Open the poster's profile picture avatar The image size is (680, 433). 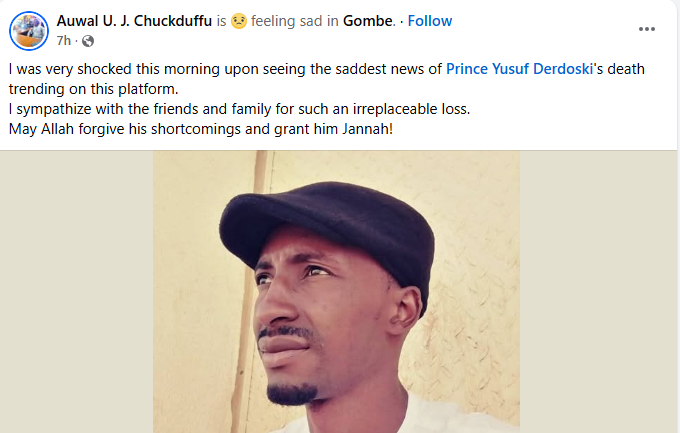point(29,30)
